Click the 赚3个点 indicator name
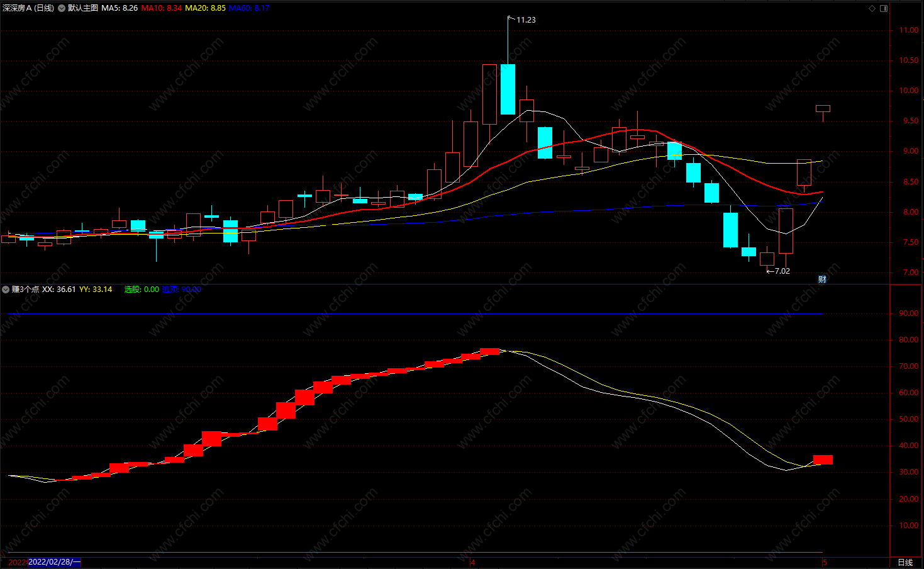 click(x=25, y=290)
